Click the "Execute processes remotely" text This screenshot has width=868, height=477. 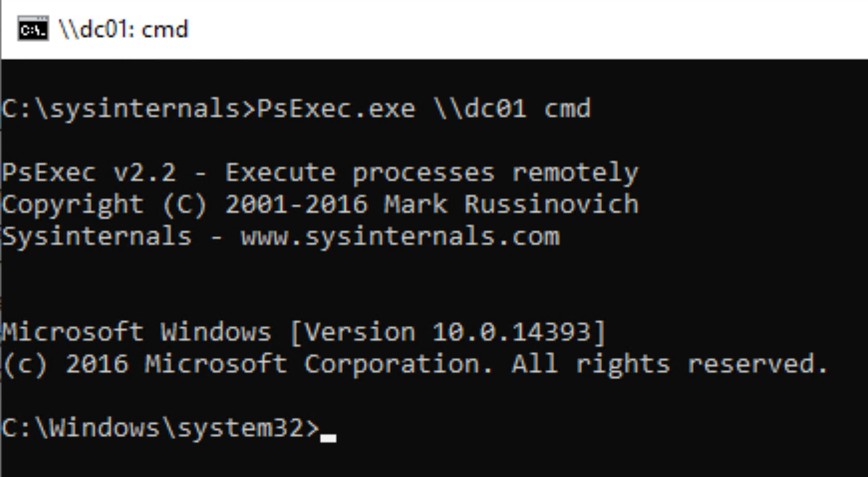click(x=431, y=173)
